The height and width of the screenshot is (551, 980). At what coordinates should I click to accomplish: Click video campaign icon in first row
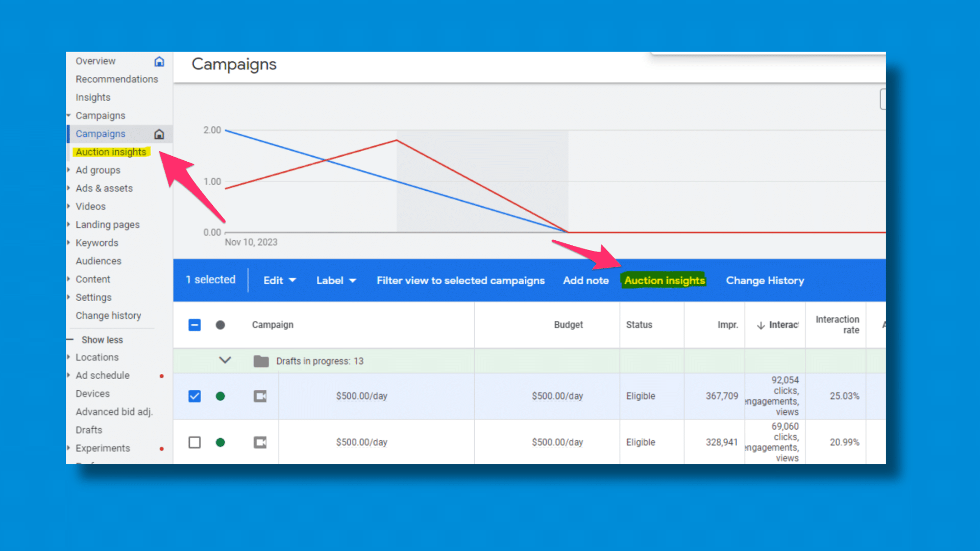point(260,396)
